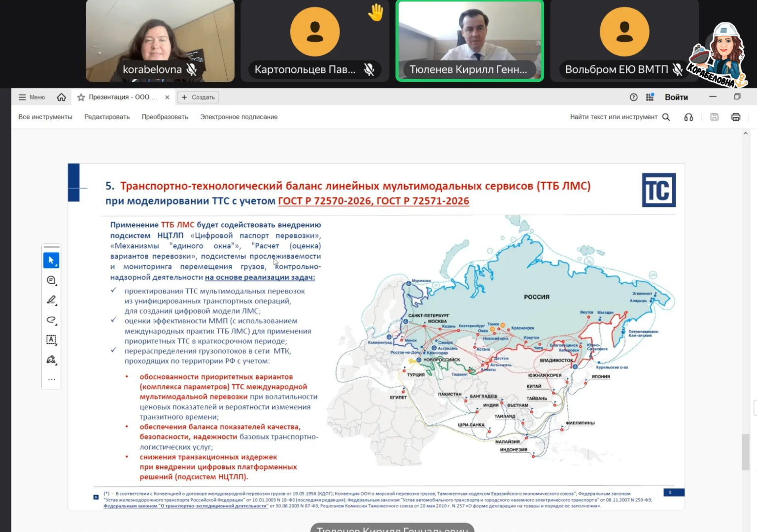The image size is (757, 532).
Task: Toggle korabelovna muted microphone icon
Action: pos(192,69)
